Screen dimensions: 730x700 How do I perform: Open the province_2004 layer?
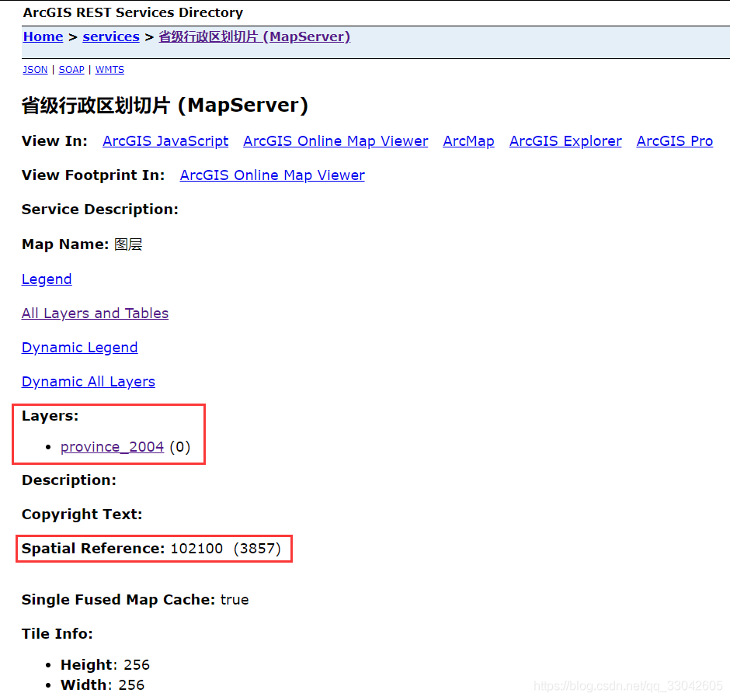click(x=112, y=446)
